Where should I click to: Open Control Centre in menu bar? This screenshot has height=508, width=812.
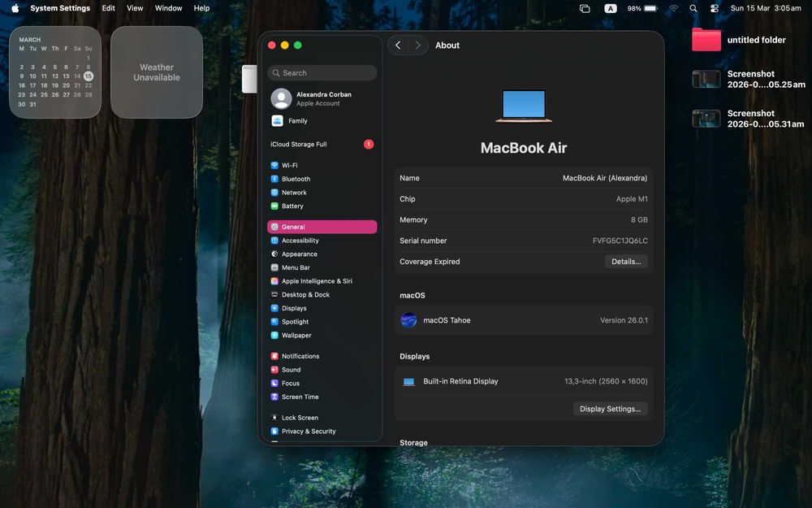point(715,8)
